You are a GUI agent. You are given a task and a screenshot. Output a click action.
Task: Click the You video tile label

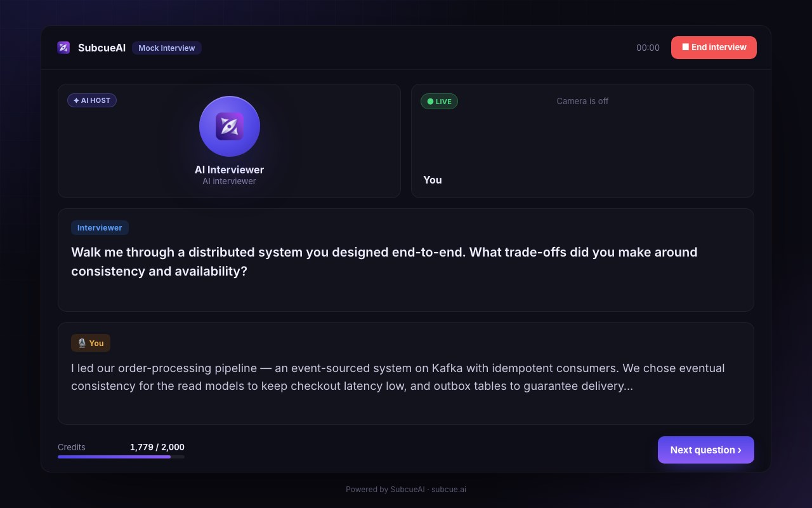click(x=433, y=180)
